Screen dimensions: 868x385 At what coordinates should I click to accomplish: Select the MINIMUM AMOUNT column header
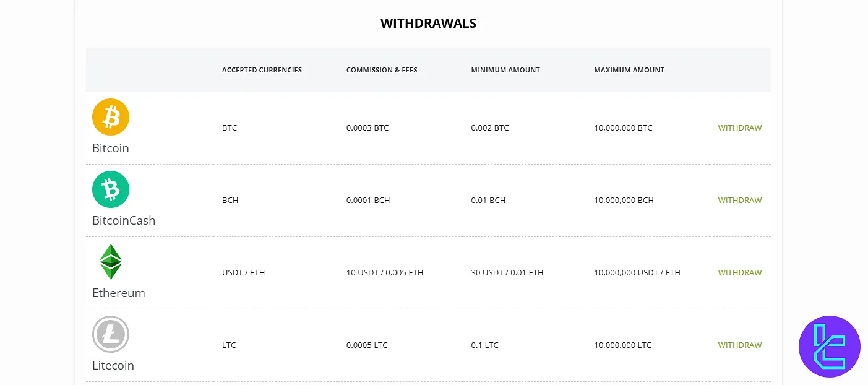pos(505,70)
